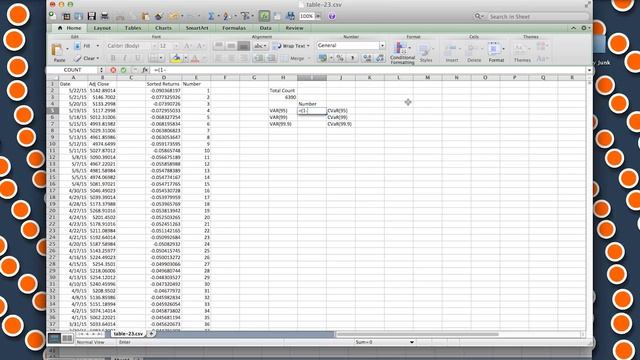The image size is (640, 360).
Task: Click the Conditional Formatting button
Action: tap(402, 53)
